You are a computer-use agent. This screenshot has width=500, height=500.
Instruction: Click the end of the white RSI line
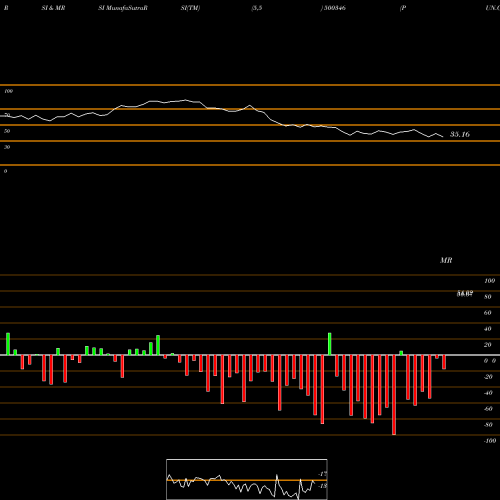coord(443,136)
